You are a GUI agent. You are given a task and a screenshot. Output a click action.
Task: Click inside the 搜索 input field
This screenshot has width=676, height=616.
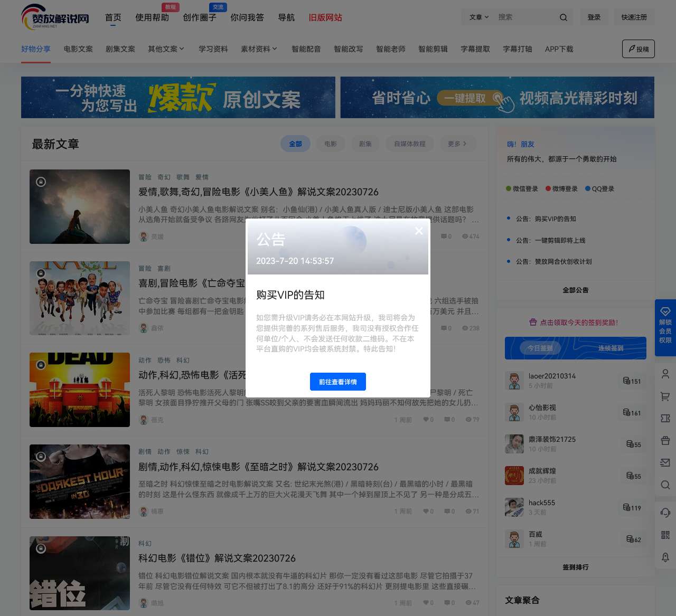[x=525, y=17]
